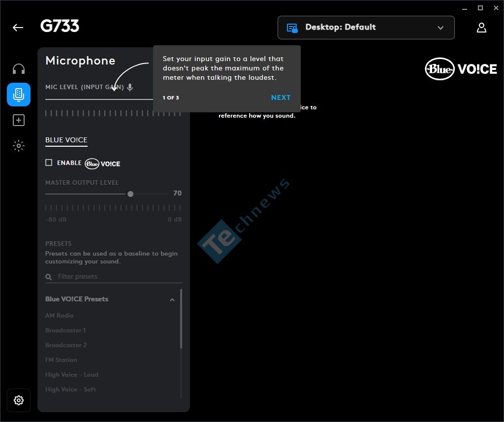504x422 pixels.
Task: Open settings gear at bottom left
Action: (x=19, y=400)
